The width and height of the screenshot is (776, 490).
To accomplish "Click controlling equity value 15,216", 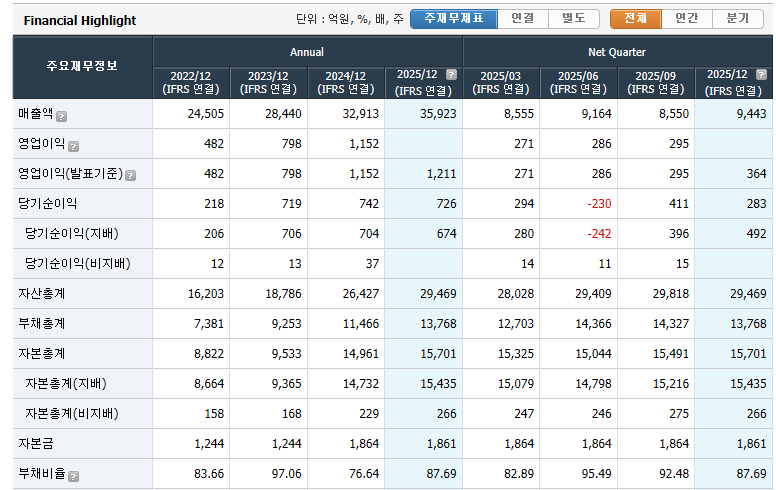I will pyautogui.click(x=671, y=384).
